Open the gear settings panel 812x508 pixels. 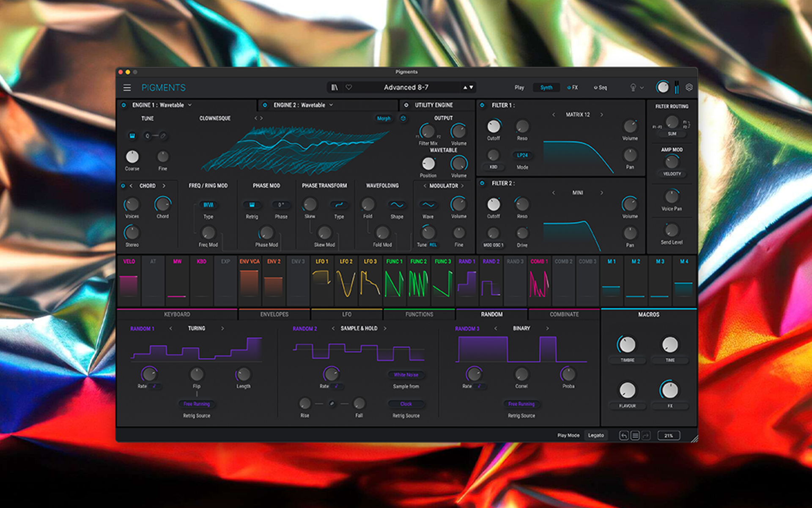click(x=689, y=87)
